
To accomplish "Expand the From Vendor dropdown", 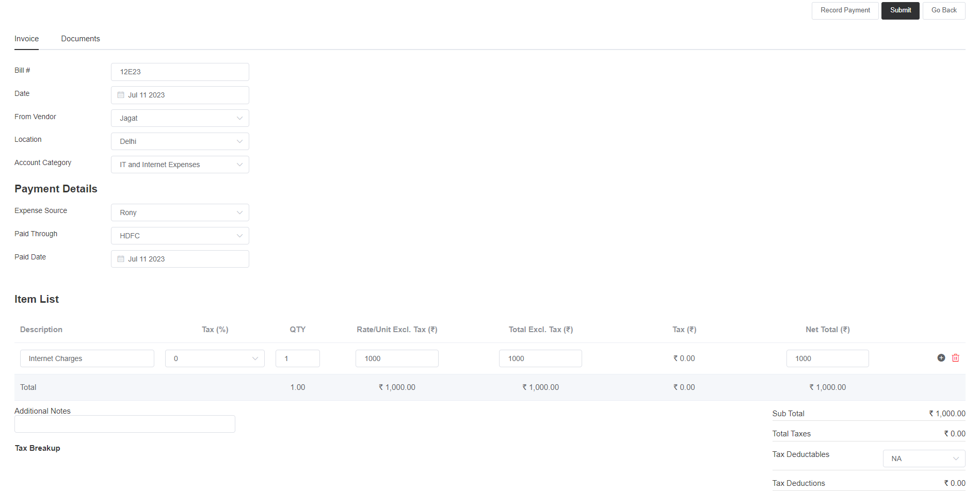I will pos(180,118).
